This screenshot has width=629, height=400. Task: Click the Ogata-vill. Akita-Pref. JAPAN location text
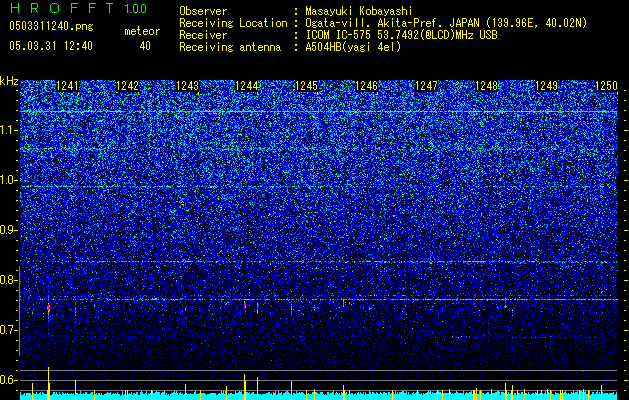pos(446,23)
